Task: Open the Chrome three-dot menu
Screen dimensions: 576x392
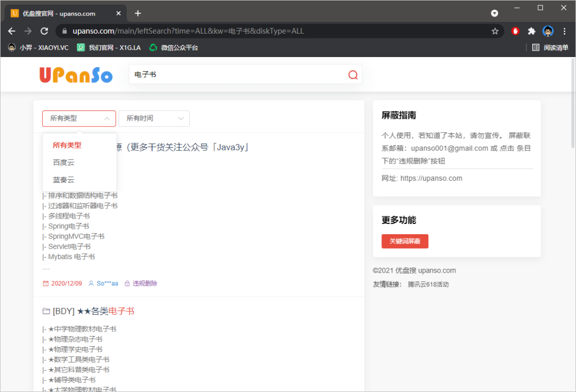Action: pyautogui.click(x=564, y=31)
